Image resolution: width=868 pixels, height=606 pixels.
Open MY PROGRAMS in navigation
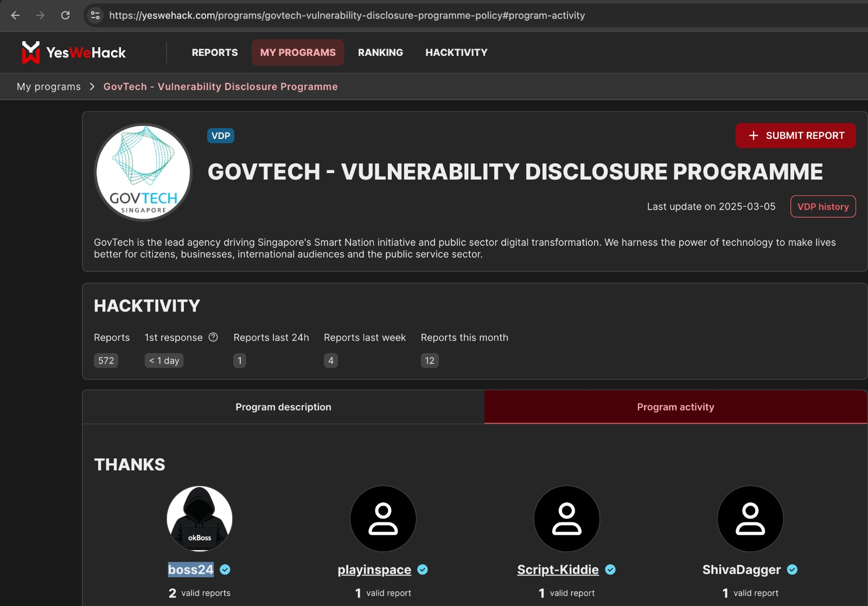pyautogui.click(x=298, y=53)
